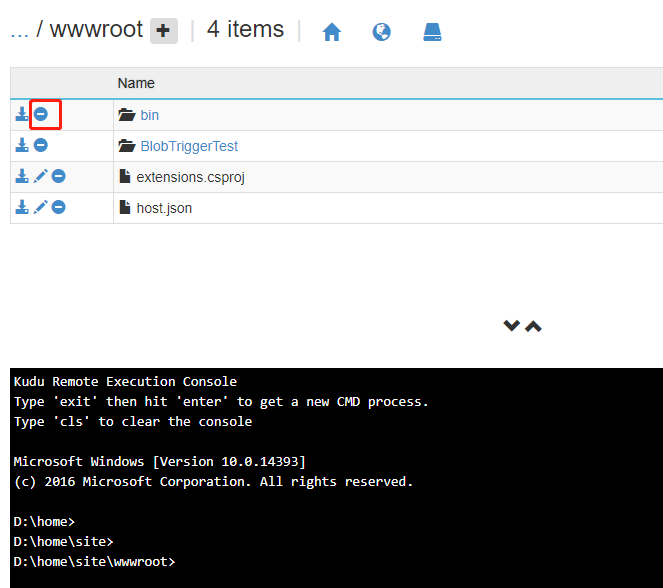663x588 pixels.
Task: Expand file list with the up chevron
Action: click(x=533, y=326)
